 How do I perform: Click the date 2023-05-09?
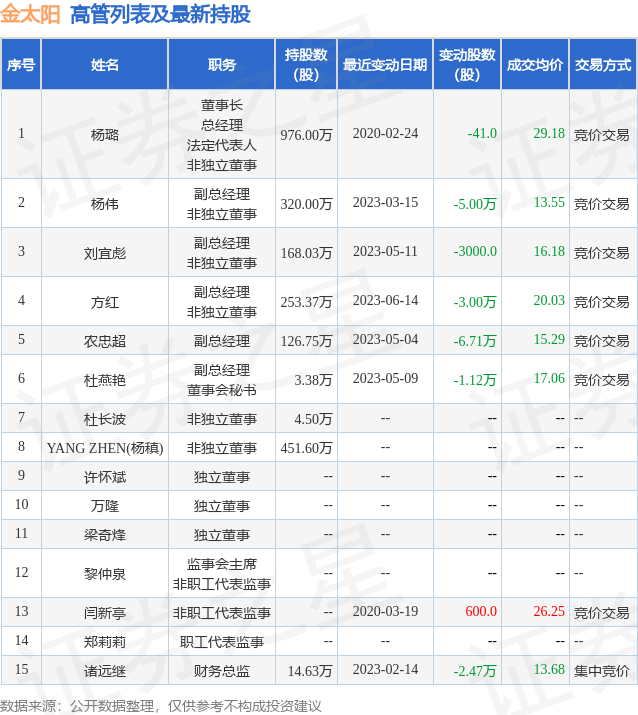tap(385, 378)
